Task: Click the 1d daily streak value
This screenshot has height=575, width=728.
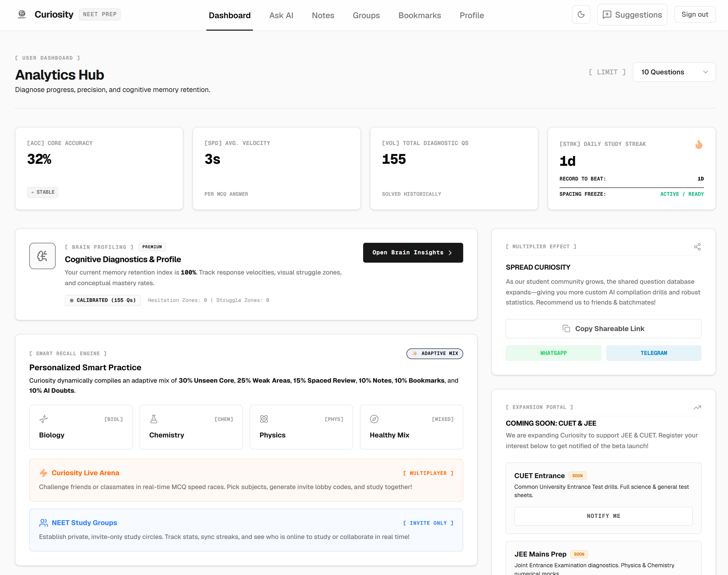Action: [x=567, y=161]
